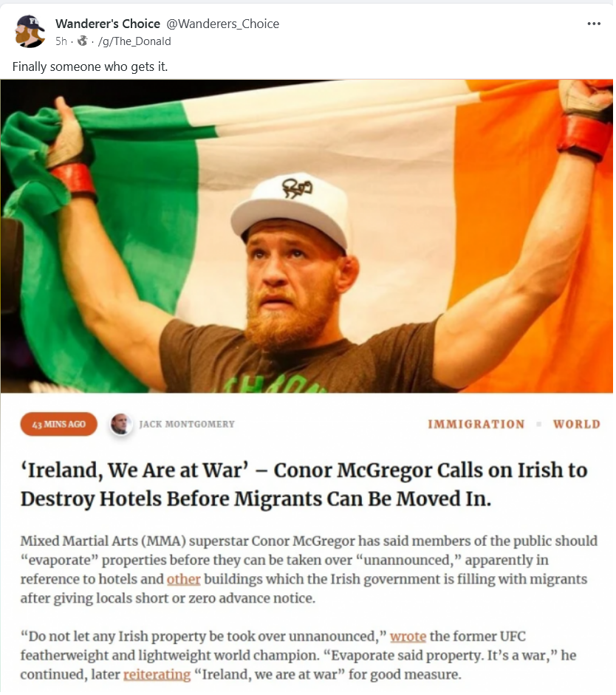
Task: Open the post options three-dots menu
Action: pos(593,24)
